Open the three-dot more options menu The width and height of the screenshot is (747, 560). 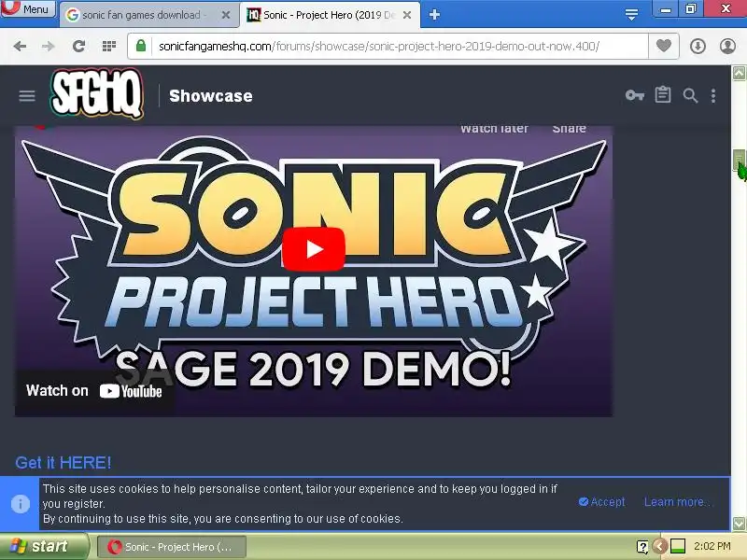tap(713, 96)
